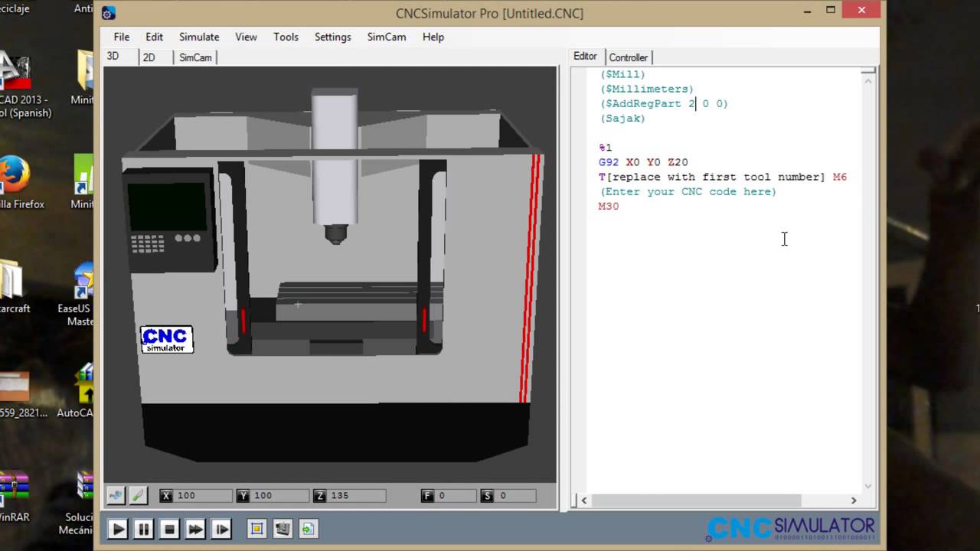Click the editor horizontal scrollbar thumb
The image size is (980, 551).
(697, 500)
